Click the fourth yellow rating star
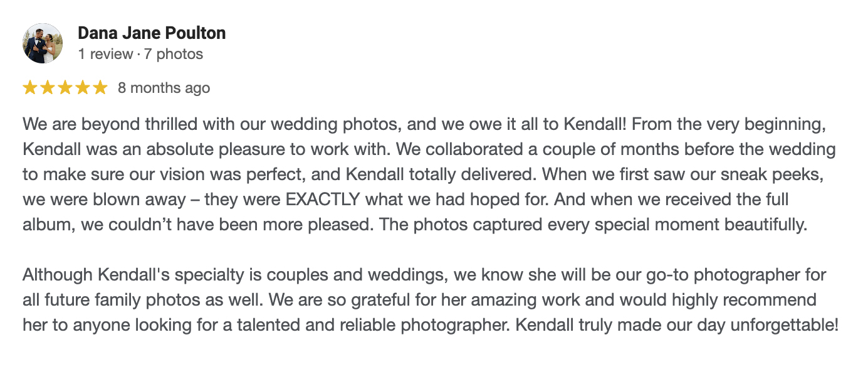The image size is (868, 369). [x=83, y=88]
